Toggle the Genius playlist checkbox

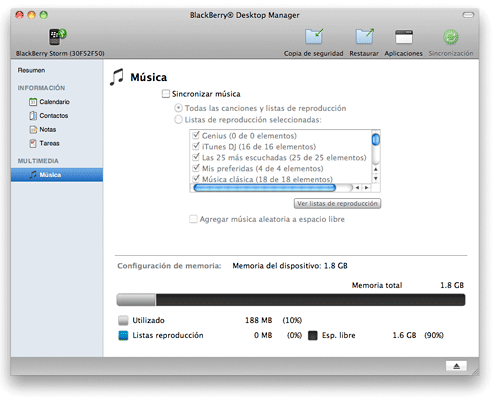click(196, 135)
